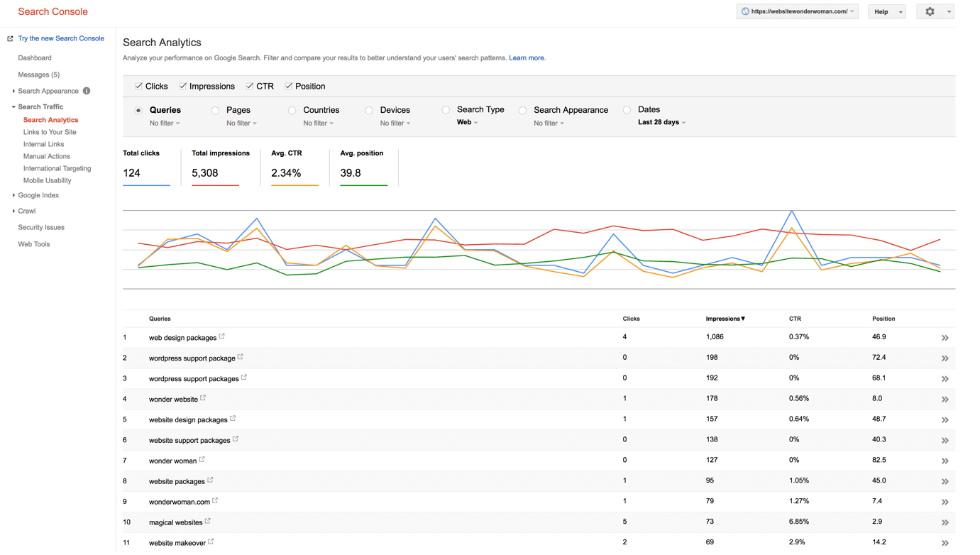Screen dimensions: 980x555
Task: Uncheck the Impressions checkbox
Action: click(x=182, y=86)
